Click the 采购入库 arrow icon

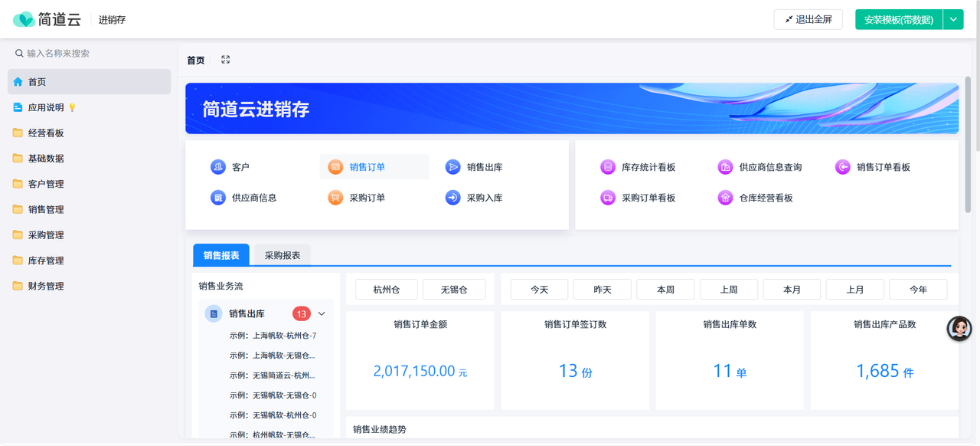tap(453, 198)
